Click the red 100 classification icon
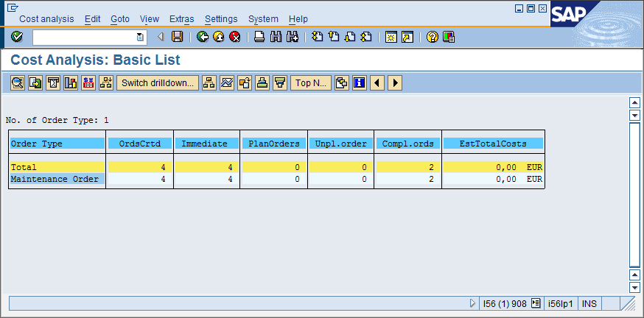Viewport: 644px width, 318px height. tap(88, 83)
